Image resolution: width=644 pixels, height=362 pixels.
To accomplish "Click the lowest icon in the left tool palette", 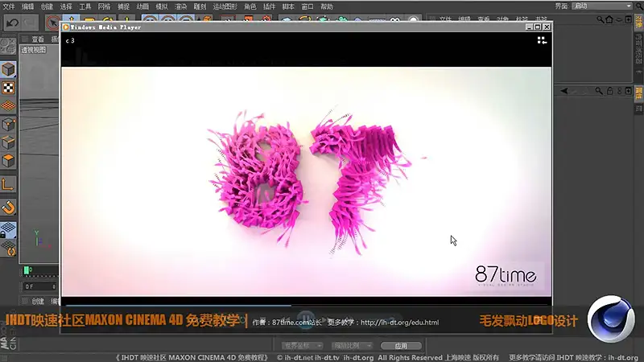I will (x=8, y=249).
